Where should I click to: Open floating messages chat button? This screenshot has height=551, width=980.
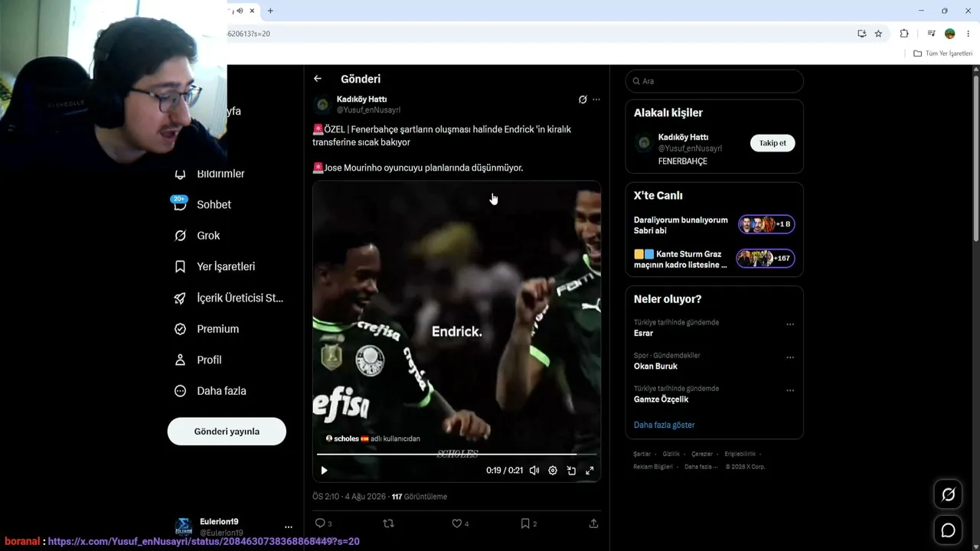(x=948, y=530)
